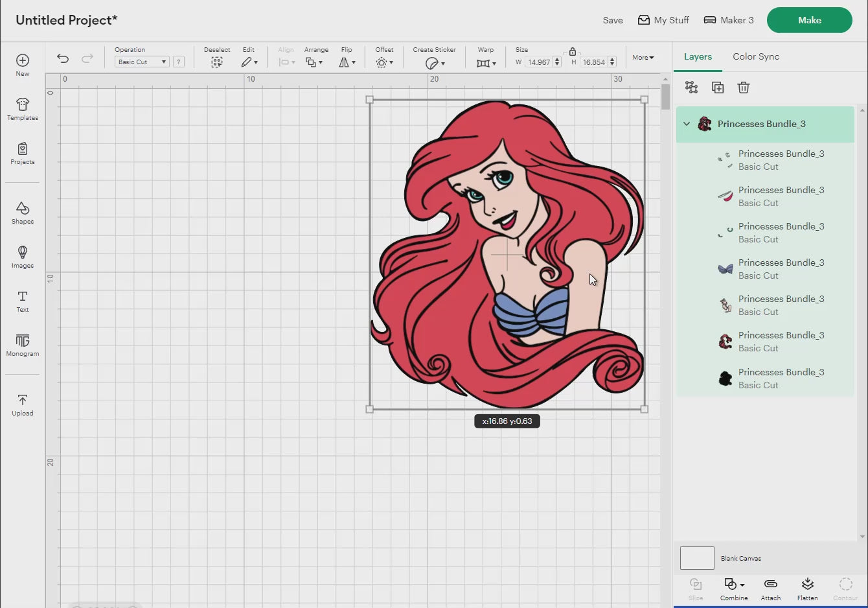Click the bottom-right selection resize handle
The width and height of the screenshot is (868, 608).
pyautogui.click(x=644, y=409)
